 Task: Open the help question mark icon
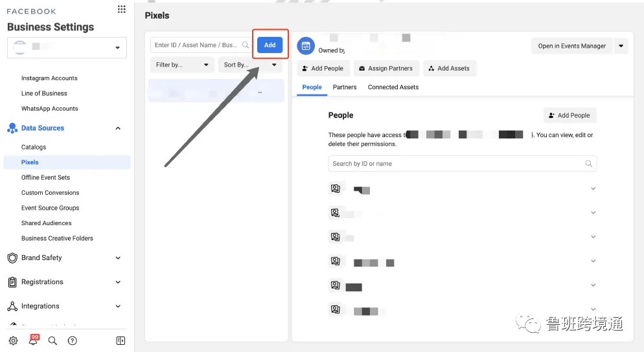73,340
